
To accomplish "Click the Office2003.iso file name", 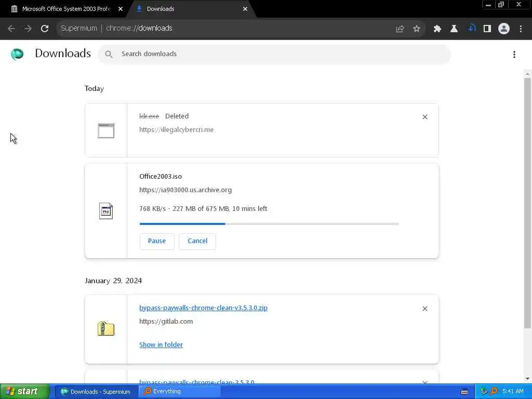I will (x=161, y=177).
